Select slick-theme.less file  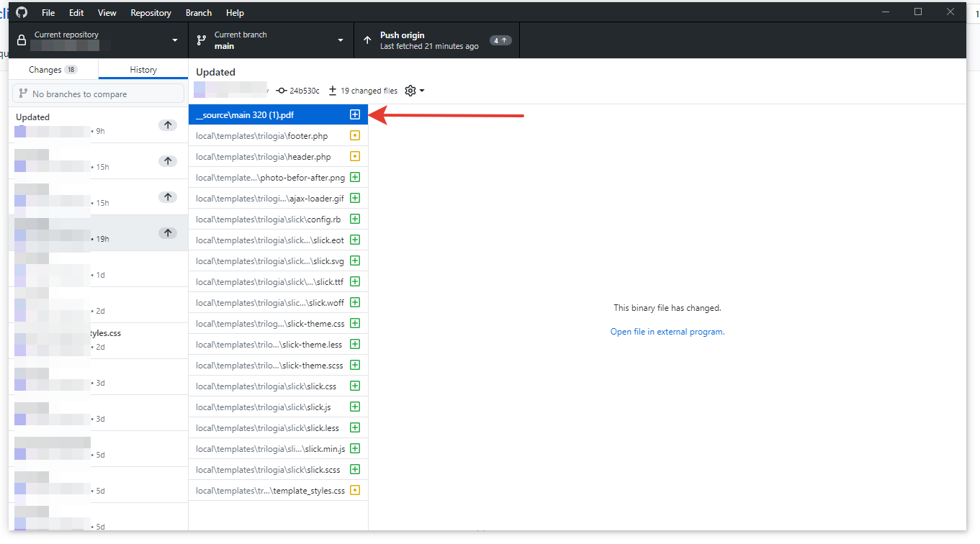279,344
